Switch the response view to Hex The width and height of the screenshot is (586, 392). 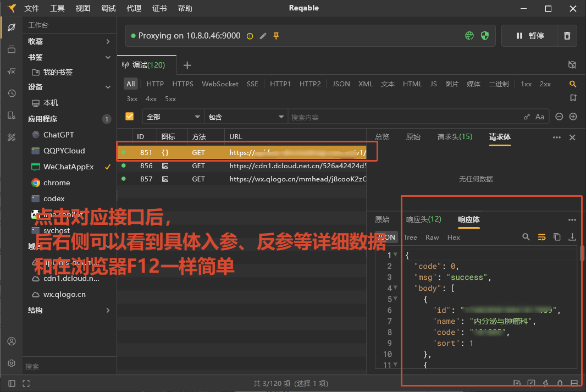pyautogui.click(x=454, y=238)
